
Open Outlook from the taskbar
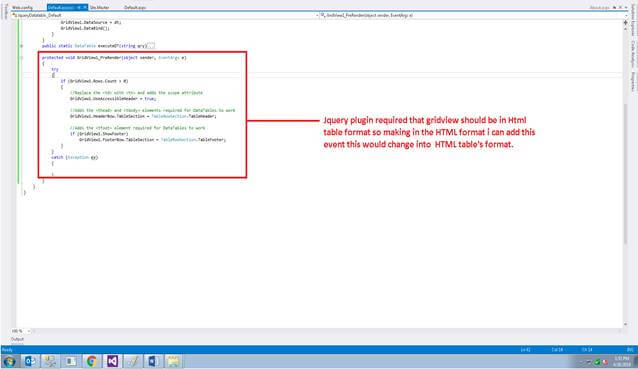point(30,361)
